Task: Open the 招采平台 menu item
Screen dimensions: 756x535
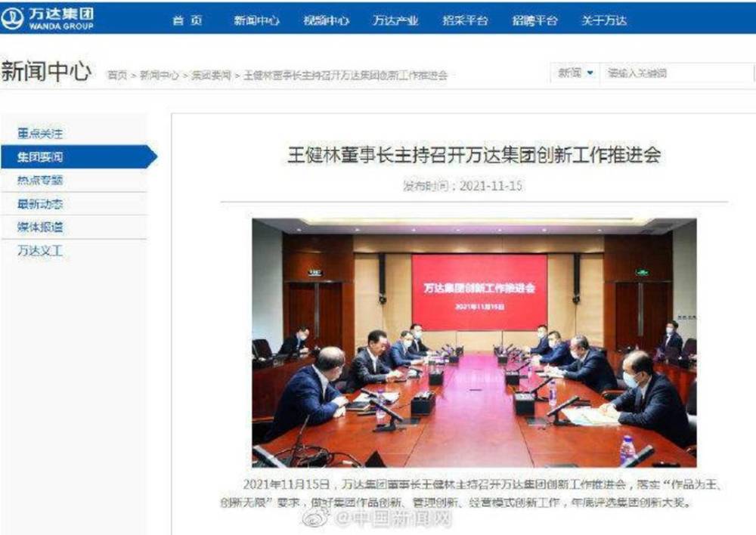Action: [x=465, y=20]
